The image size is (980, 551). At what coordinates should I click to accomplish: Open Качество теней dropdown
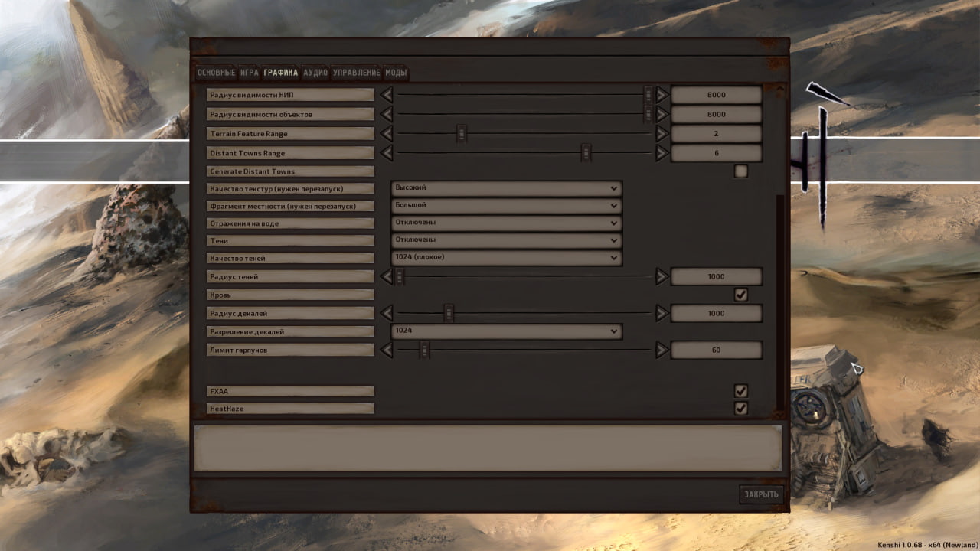[506, 258]
